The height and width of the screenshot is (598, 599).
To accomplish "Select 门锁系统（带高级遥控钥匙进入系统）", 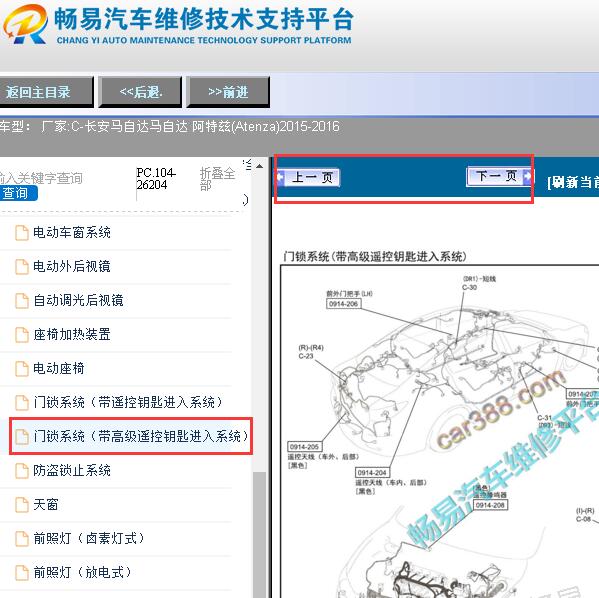I will 141,436.
